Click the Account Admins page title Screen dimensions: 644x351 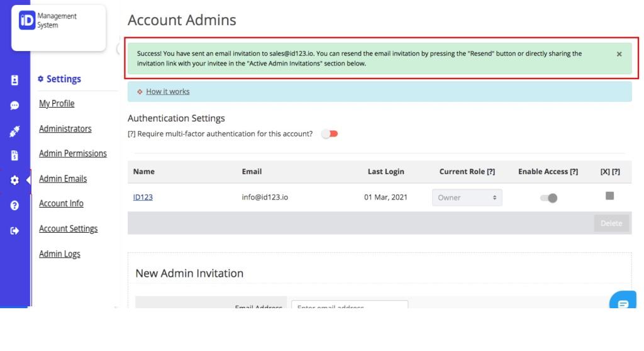pos(182,20)
